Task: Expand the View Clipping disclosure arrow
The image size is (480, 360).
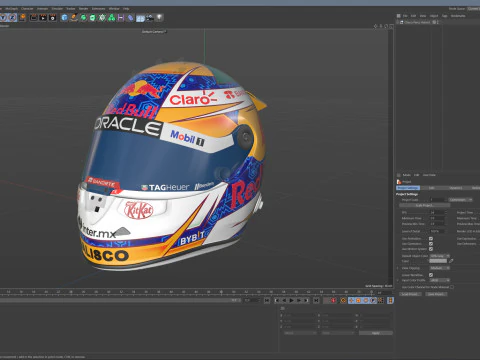Action: [397, 268]
